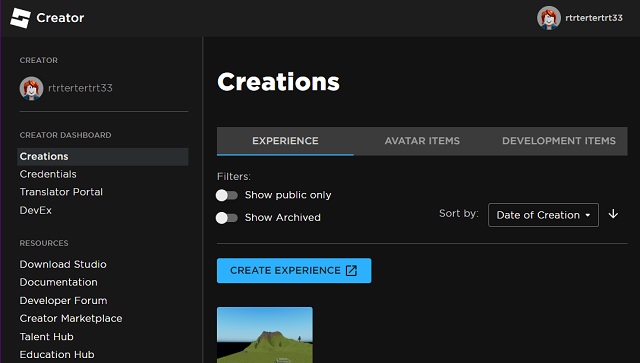
Task: Open the Education Hub link
Action: pyautogui.click(x=57, y=354)
